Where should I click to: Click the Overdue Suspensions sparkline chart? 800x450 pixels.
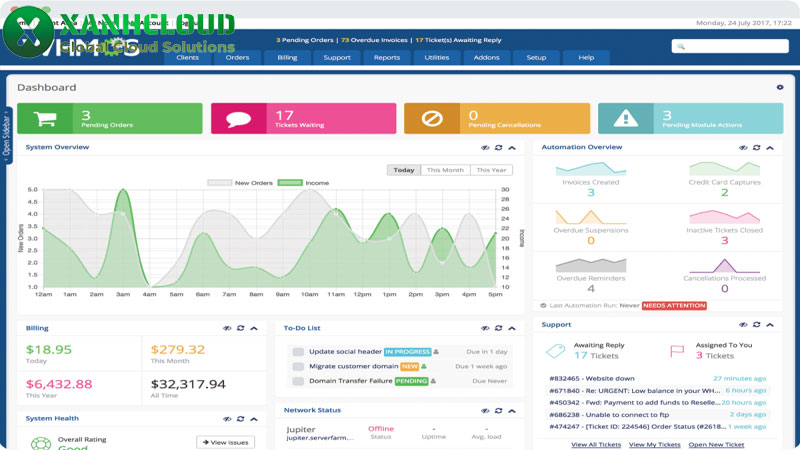(x=590, y=217)
